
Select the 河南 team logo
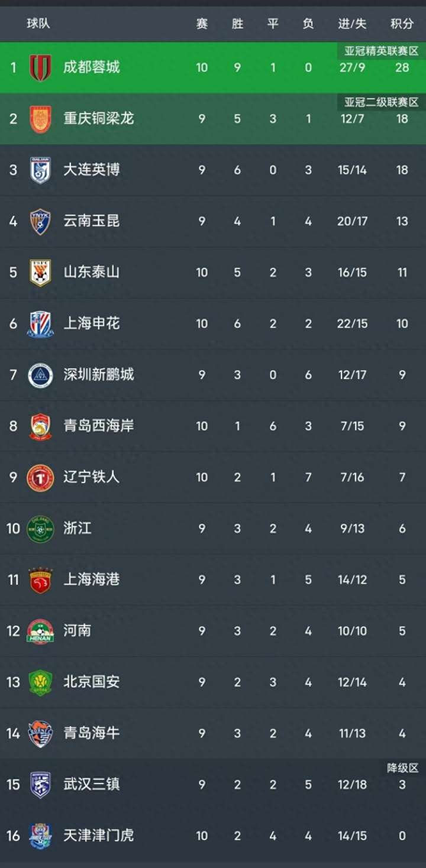40,631
